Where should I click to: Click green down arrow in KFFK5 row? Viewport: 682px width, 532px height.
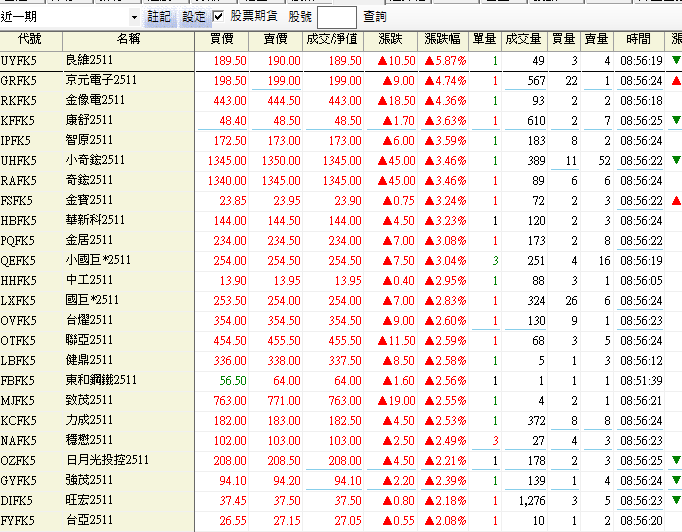point(676,120)
